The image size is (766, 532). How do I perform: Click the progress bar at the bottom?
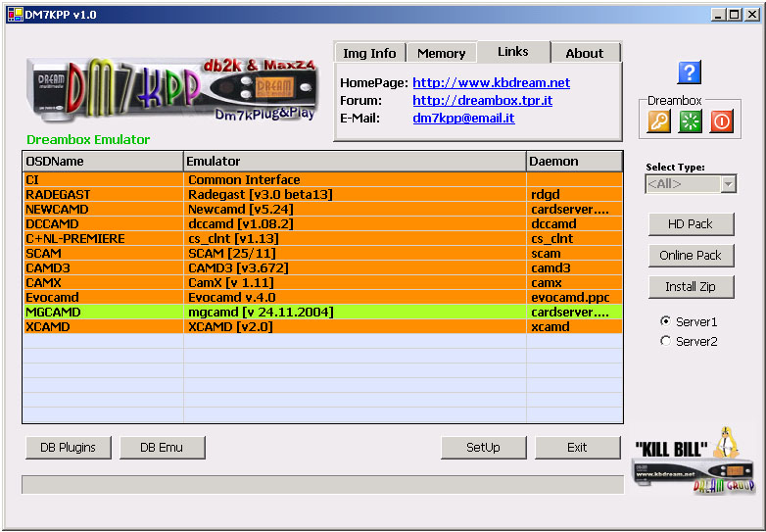(322, 484)
